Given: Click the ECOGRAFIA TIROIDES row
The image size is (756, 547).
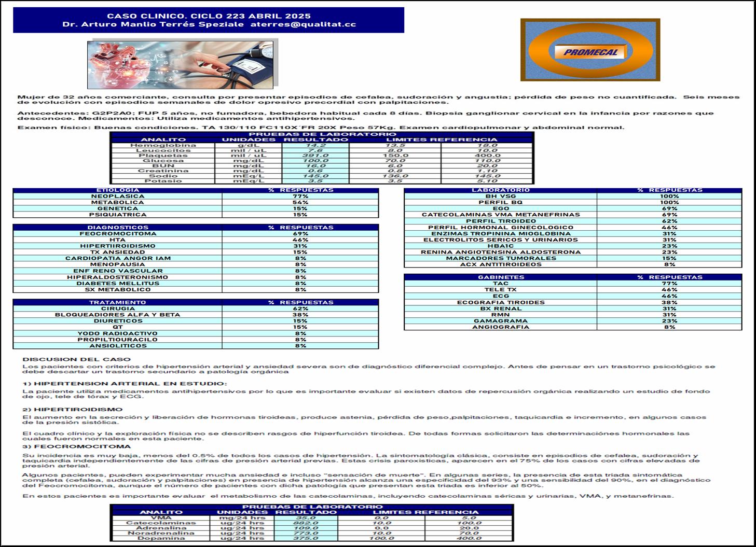Looking at the screenshot, I should 573,302.
